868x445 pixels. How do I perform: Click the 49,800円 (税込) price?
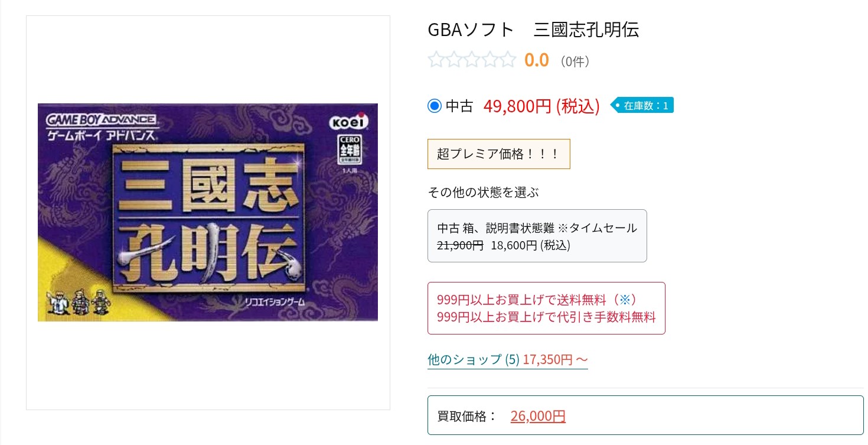[x=541, y=106]
